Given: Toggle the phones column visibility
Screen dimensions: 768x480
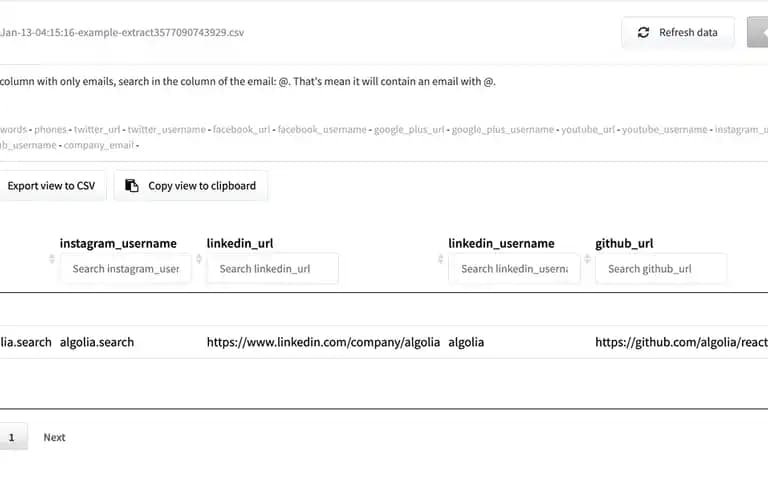Looking at the screenshot, I should pyautogui.click(x=50, y=130).
